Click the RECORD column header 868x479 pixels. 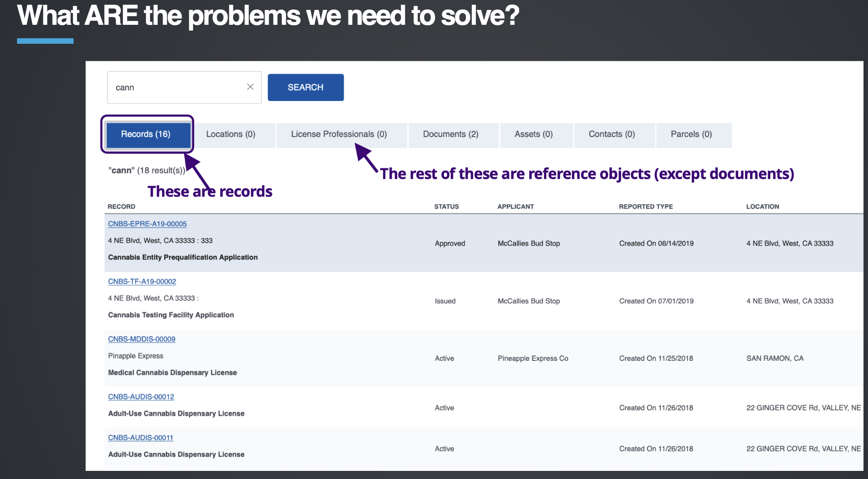[121, 207]
